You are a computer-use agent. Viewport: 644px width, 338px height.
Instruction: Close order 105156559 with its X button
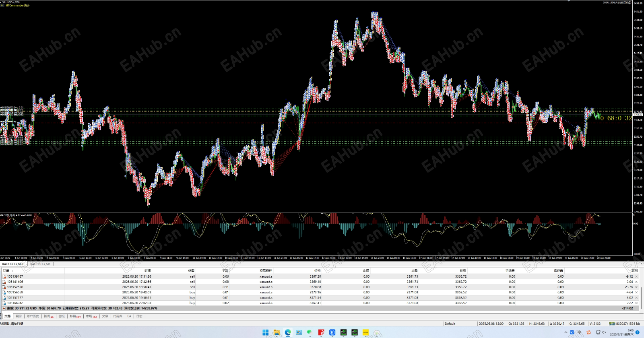pyautogui.click(x=636, y=293)
